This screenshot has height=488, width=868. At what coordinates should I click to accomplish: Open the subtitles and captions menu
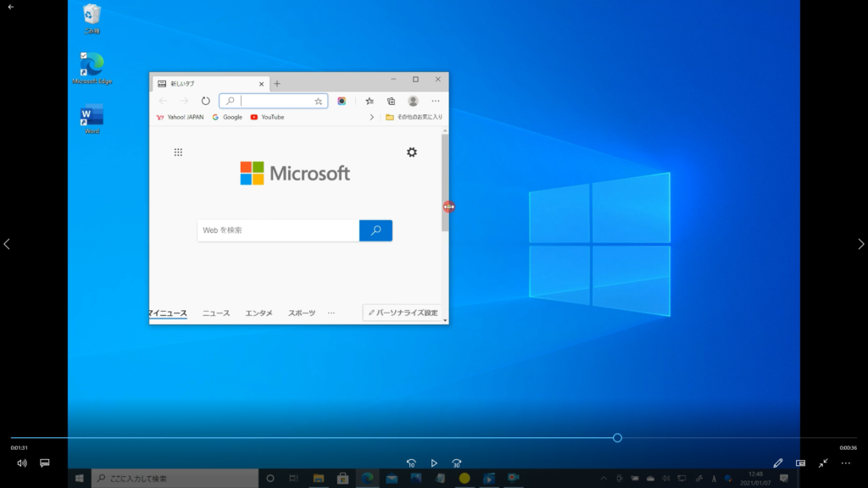pyautogui.click(x=45, y=463)
